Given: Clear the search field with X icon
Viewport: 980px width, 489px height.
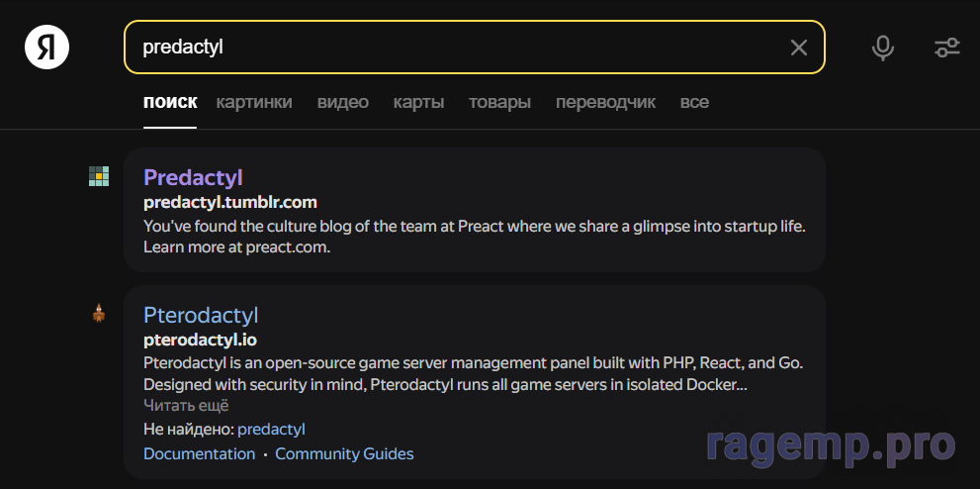Looking at the screenshot, I should pos(798,48).
